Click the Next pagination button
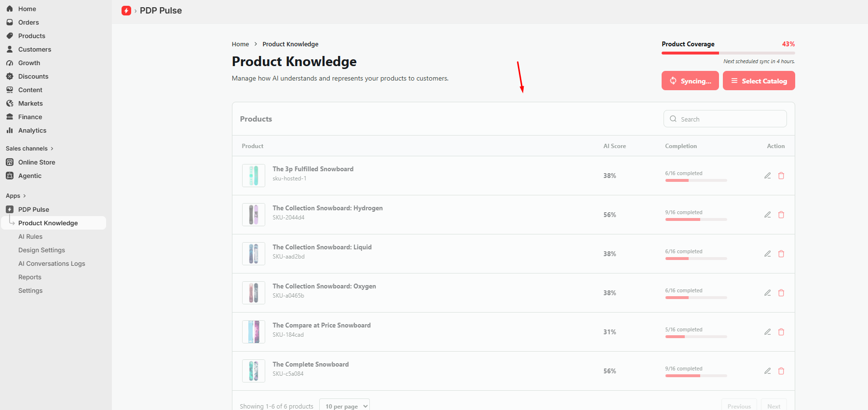The image size is (868, 410). point(773,406)
